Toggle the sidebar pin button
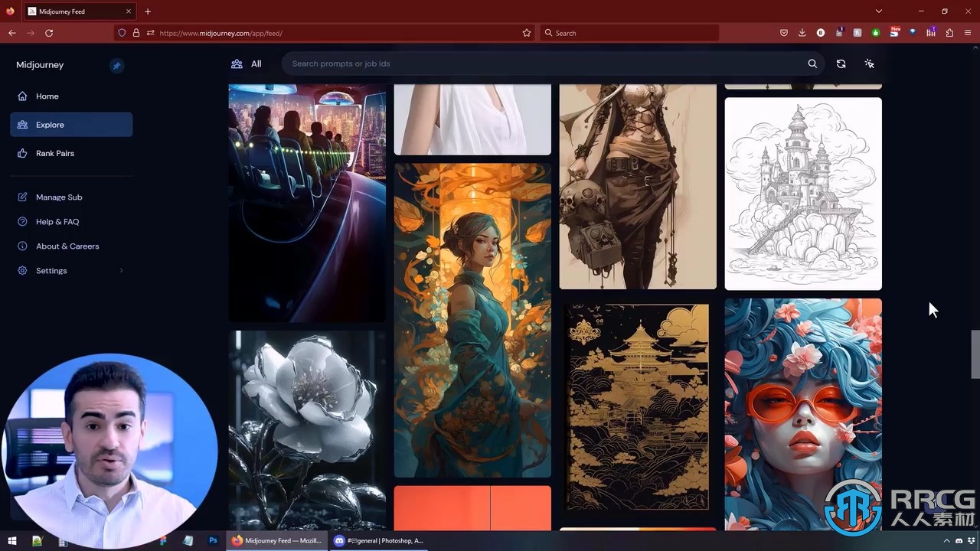980x551 pixels. (116, 66)
